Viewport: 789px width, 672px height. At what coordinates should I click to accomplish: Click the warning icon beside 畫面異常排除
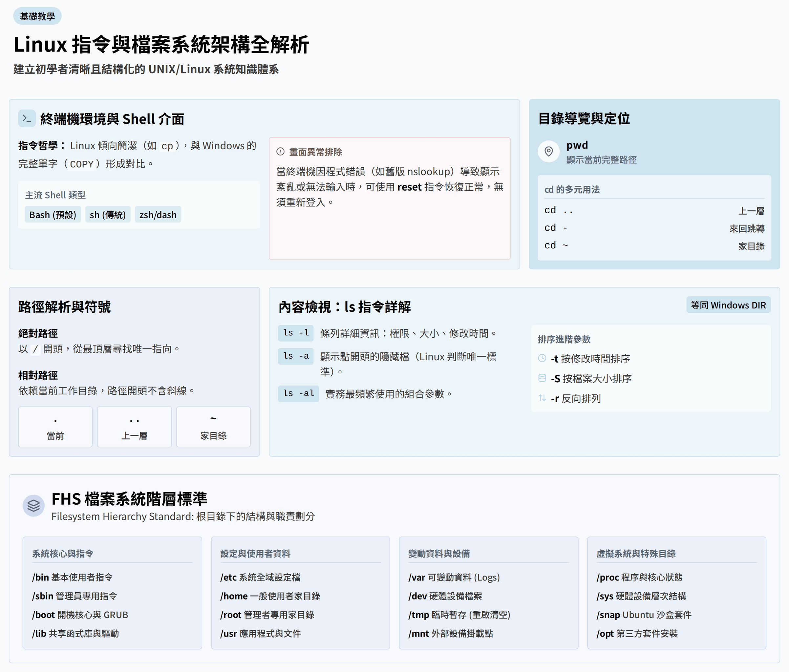click(x=280, y=152)
